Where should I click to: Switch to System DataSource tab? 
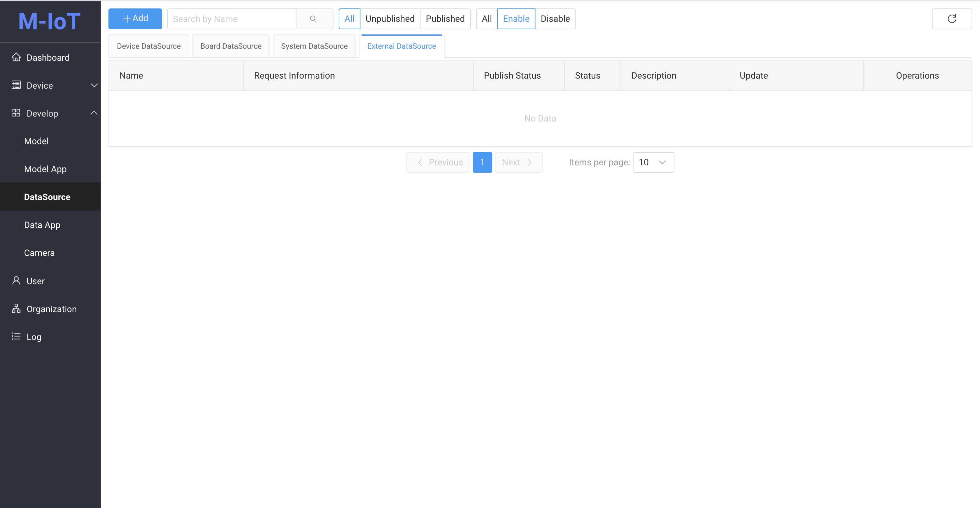click(x=314, y=45)
